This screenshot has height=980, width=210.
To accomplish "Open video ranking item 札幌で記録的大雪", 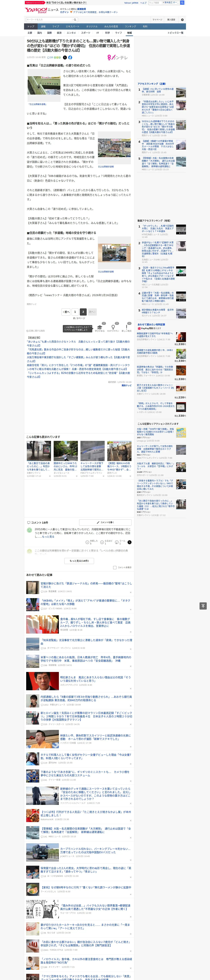I will coord(158,229).
